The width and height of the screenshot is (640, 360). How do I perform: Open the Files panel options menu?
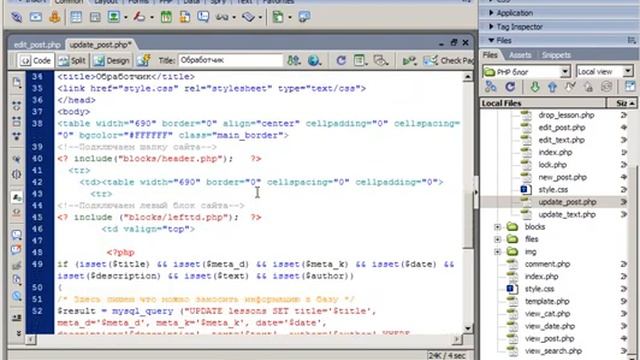click(x=631, y=40)
